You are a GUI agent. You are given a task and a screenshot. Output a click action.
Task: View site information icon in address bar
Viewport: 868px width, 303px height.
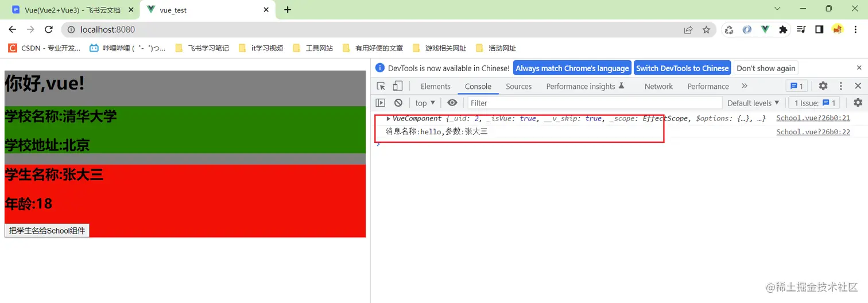click(x=71, y=29)
